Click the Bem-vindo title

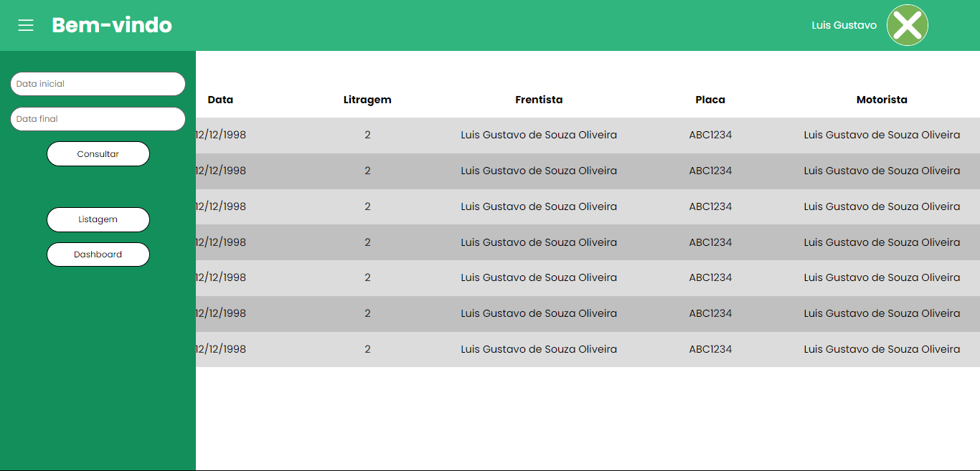click(x=112, y=25)
